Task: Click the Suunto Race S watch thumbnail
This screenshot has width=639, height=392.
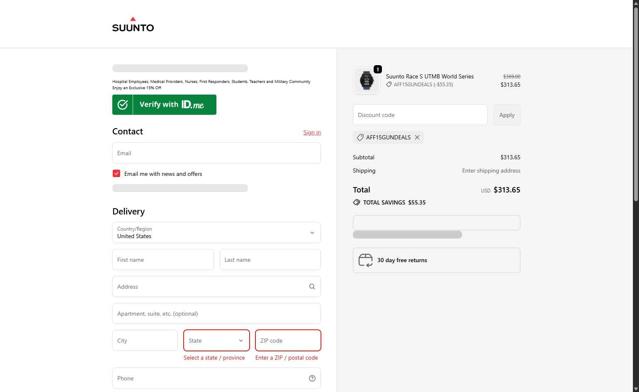Action: pos(366,80)
